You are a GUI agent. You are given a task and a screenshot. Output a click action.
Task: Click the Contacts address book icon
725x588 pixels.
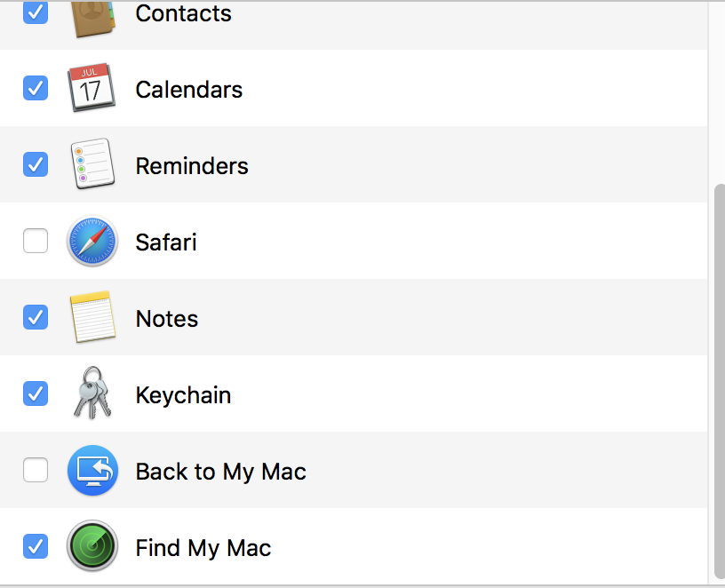92,18
